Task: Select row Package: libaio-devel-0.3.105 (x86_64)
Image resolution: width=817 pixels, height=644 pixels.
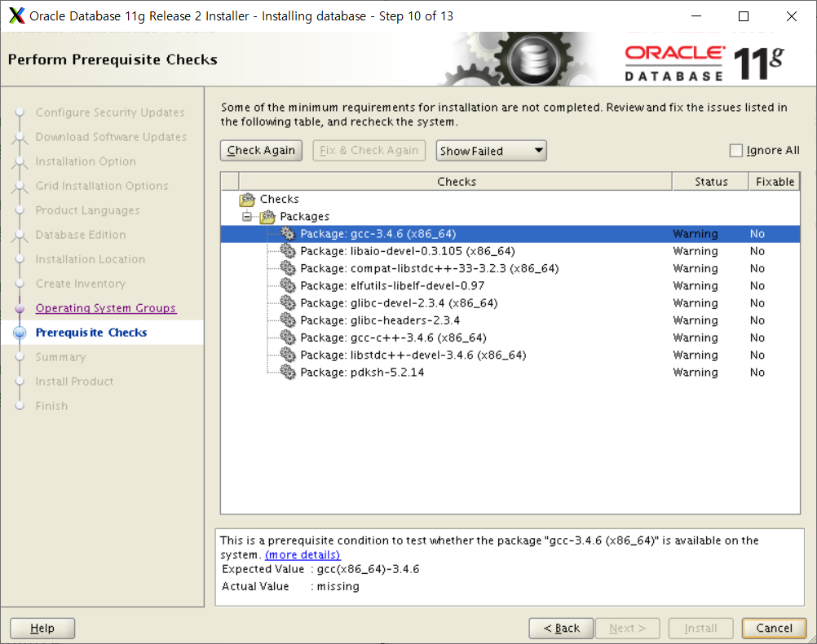Action: pyautogui.click(x=510, y=250)
